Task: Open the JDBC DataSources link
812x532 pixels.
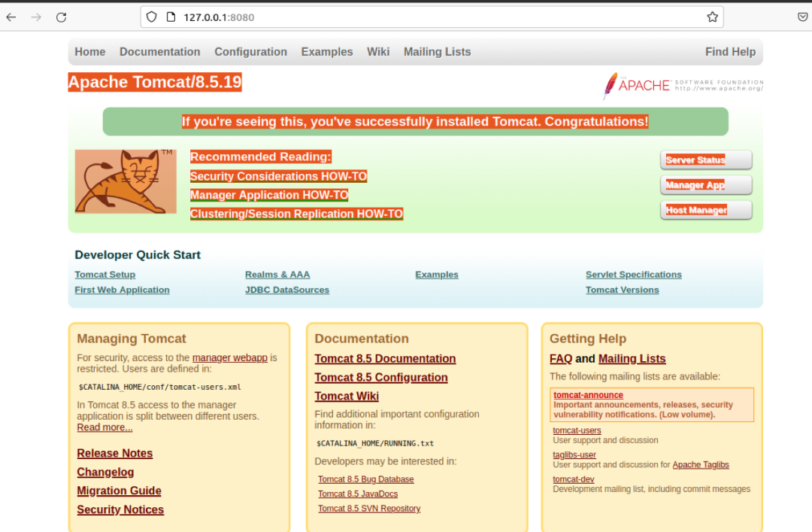Action: pyautogui.click(x=287, y=290)
